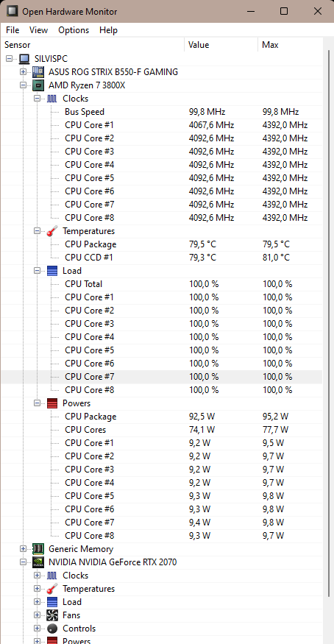Image resolution: width=334 pixels, height=644 pixels.
Task: Click the Generic Memory chip icon
Action: 38,549
